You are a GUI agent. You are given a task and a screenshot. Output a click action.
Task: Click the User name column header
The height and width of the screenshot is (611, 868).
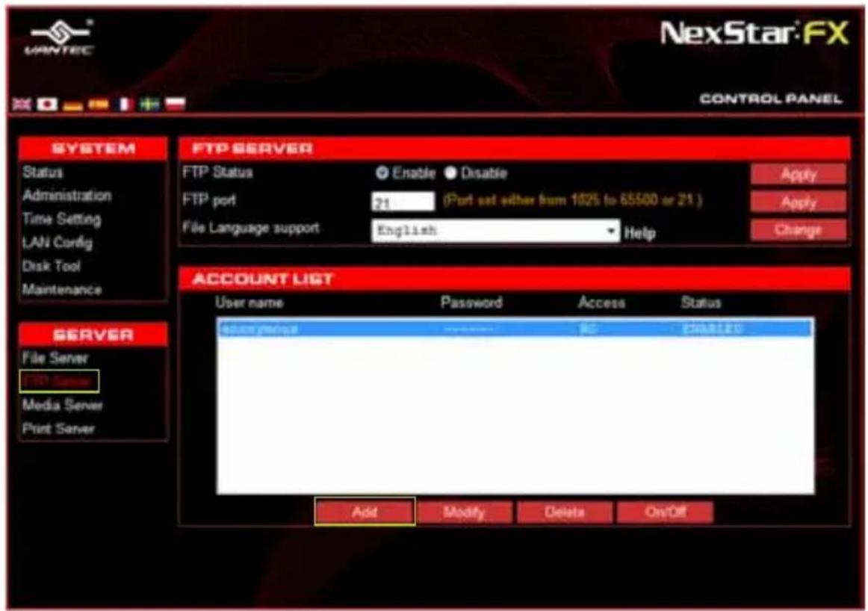pyautogui.click(x=249, y=303)
